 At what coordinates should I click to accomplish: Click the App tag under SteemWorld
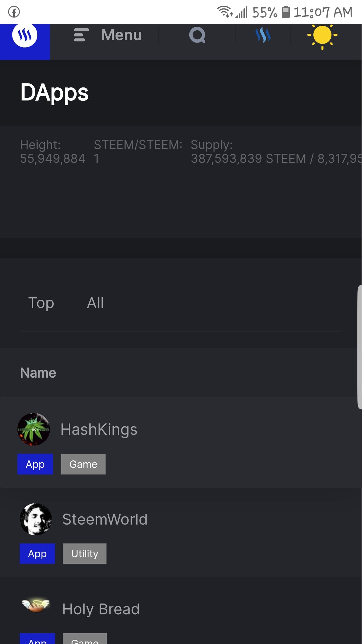coord(37,554)
